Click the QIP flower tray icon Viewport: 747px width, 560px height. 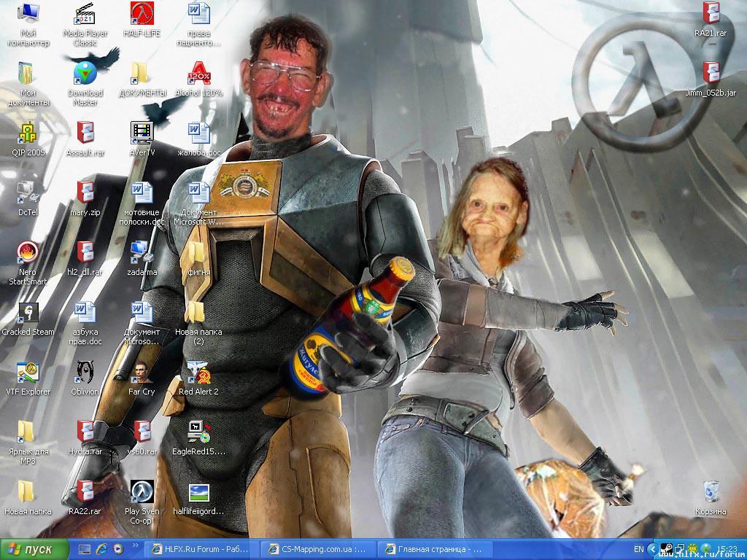pos(693,550)
